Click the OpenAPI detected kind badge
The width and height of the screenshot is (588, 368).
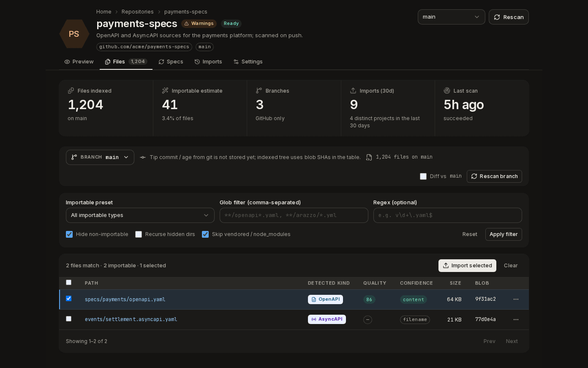[x=325, y=299]
